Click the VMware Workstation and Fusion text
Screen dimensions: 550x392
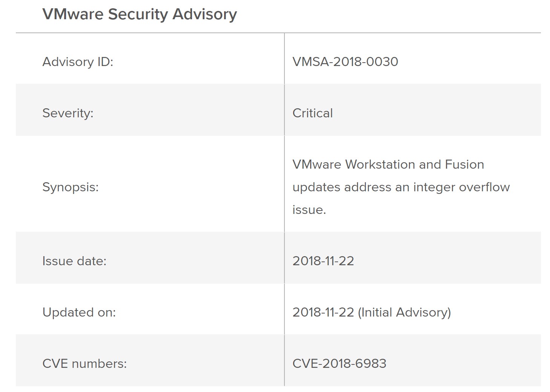388,164
